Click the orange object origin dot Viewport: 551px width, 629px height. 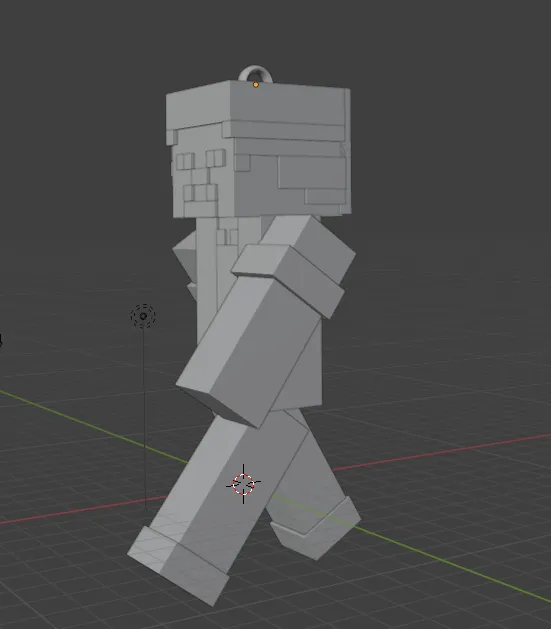point(256,85)
